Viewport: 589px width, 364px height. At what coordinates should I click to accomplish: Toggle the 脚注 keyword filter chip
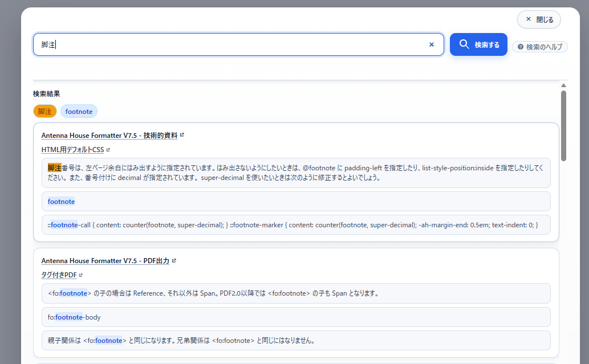[x=44, y=111]
